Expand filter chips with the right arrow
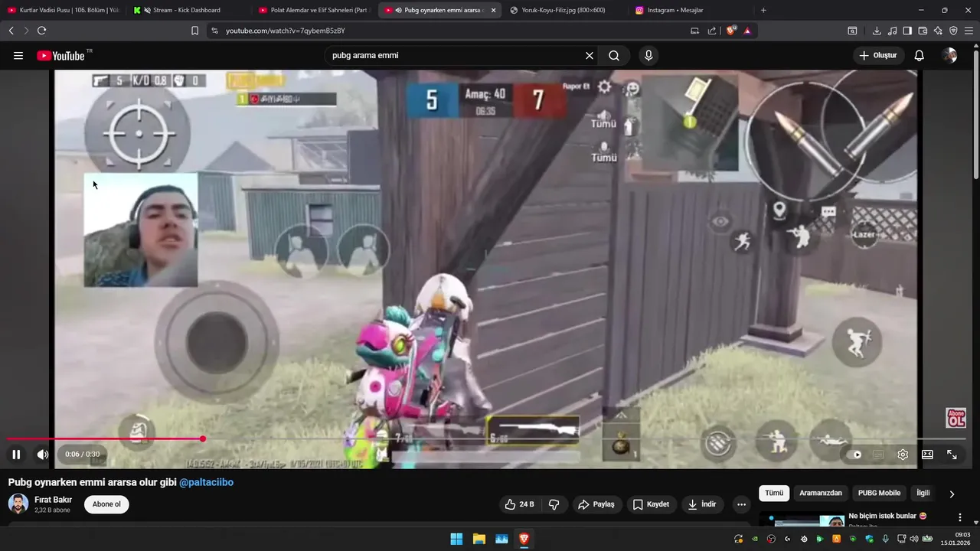The image size is (980, 551). (952, 494)
